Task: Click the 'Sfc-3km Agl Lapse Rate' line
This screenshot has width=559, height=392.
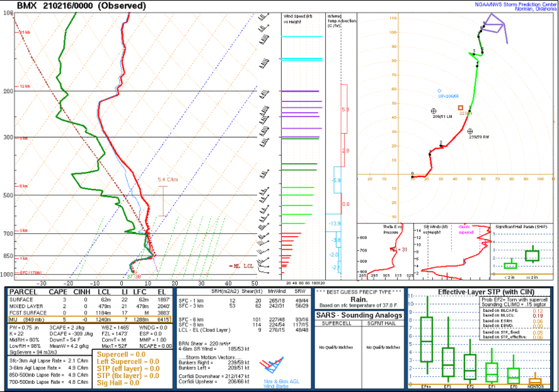Action: tap(49, 360)
